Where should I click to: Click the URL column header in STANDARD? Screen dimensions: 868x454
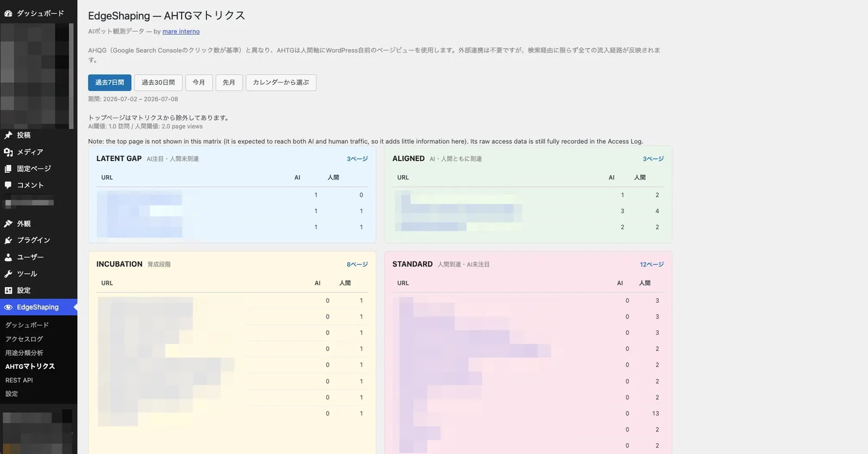[x=403, y=283]
